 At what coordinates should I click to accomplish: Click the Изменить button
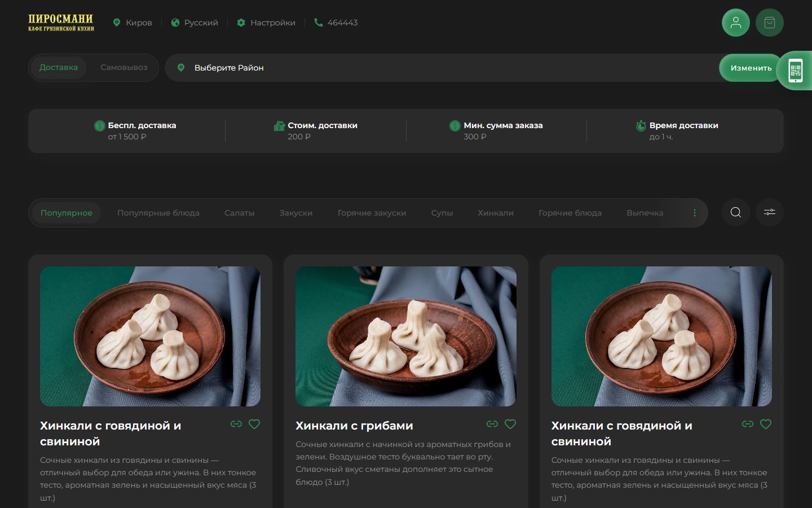tap(751, 68)
